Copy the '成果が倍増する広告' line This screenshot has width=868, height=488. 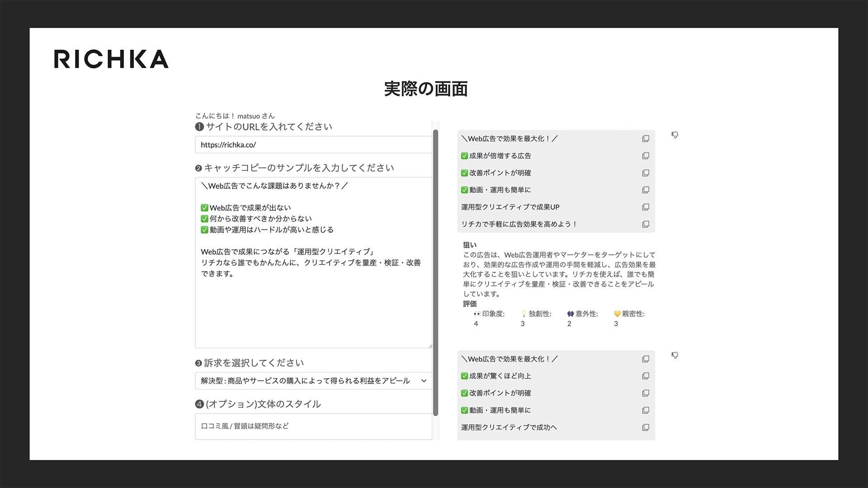click(646, 156)
